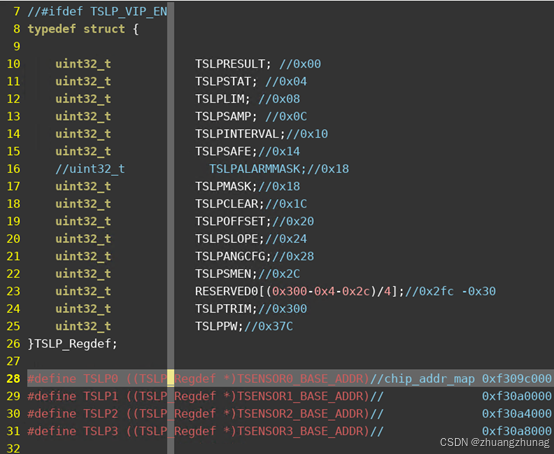Click the commented //uint32_t type on line 16

[90, 169]
